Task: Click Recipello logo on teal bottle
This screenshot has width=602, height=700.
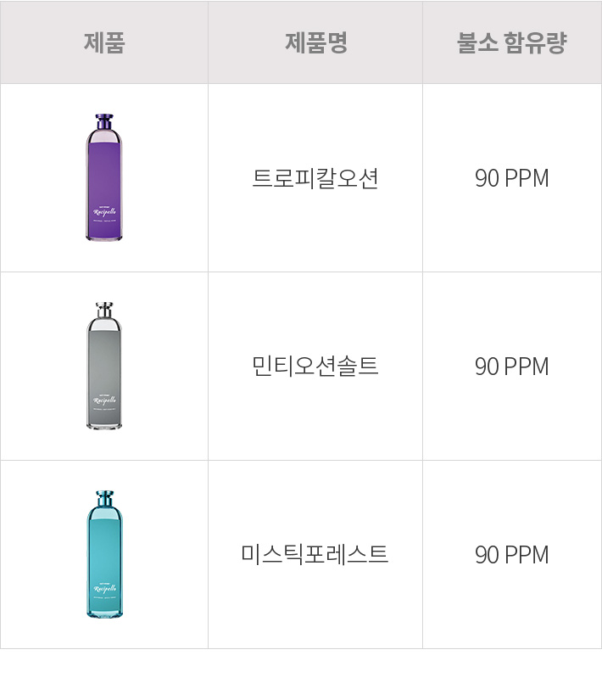Action: pyautogui.click(x=104, y=588)
